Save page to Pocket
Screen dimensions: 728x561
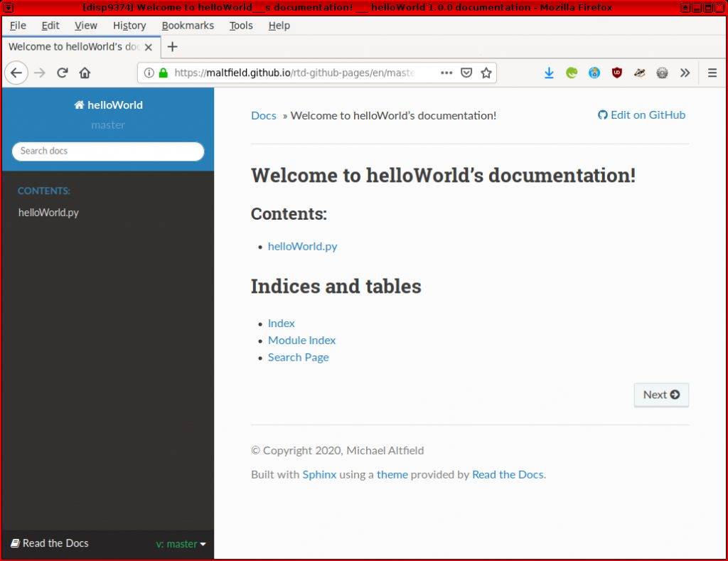(466, 73)
